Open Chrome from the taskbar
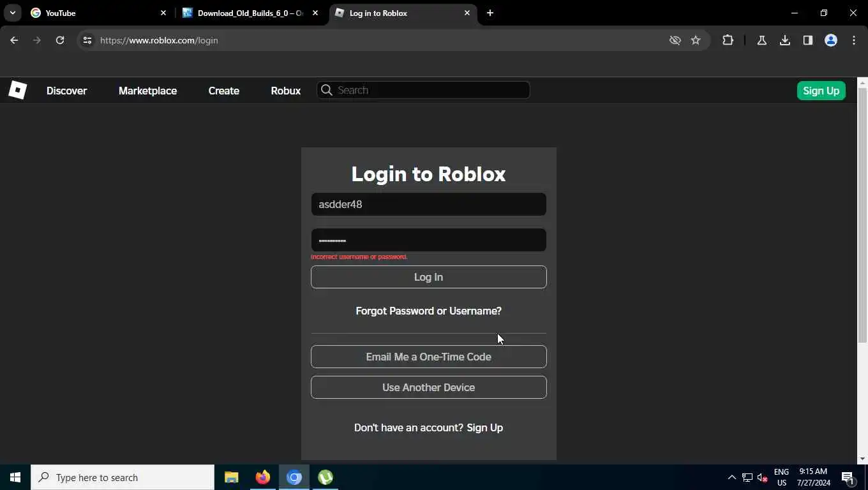The height and width of the screenshot is (490, 868). pyautogui.click(x=294, y=477)
